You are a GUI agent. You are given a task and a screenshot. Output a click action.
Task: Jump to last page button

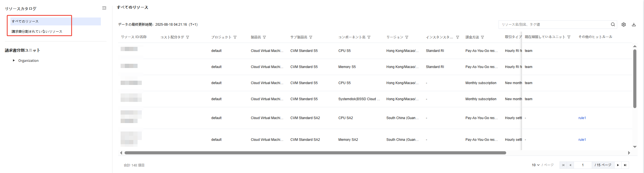pos(625,165)
